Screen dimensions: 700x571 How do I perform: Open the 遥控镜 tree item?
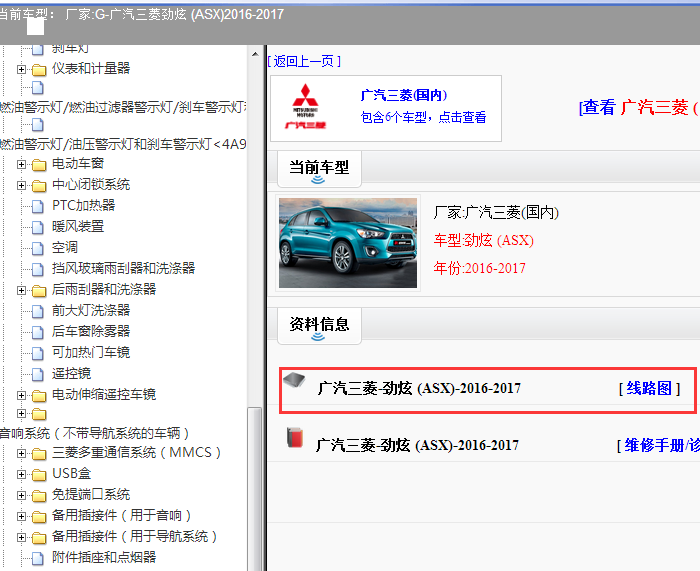tap(71, 373)
